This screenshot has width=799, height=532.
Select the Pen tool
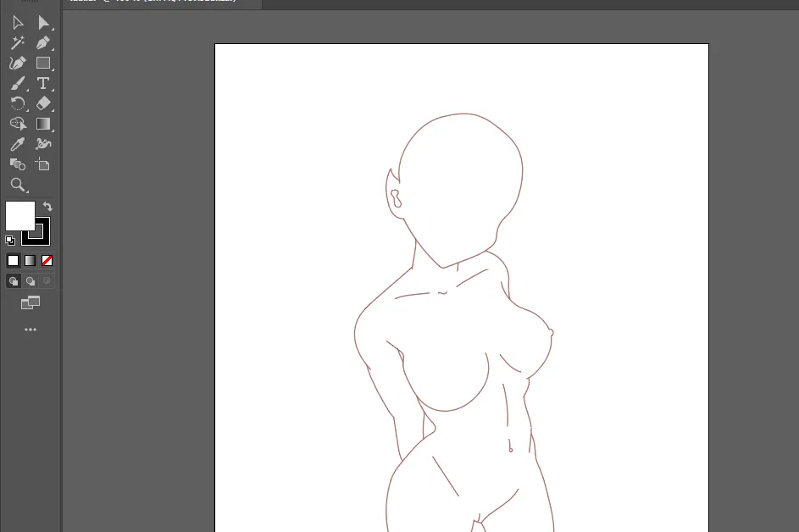click(43, 42)
